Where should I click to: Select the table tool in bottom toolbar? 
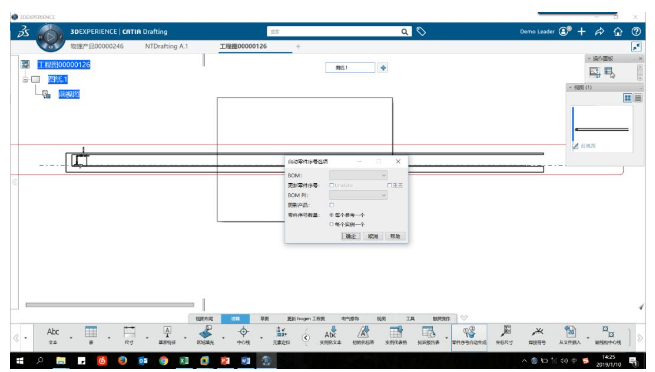[x=91, y=335]
